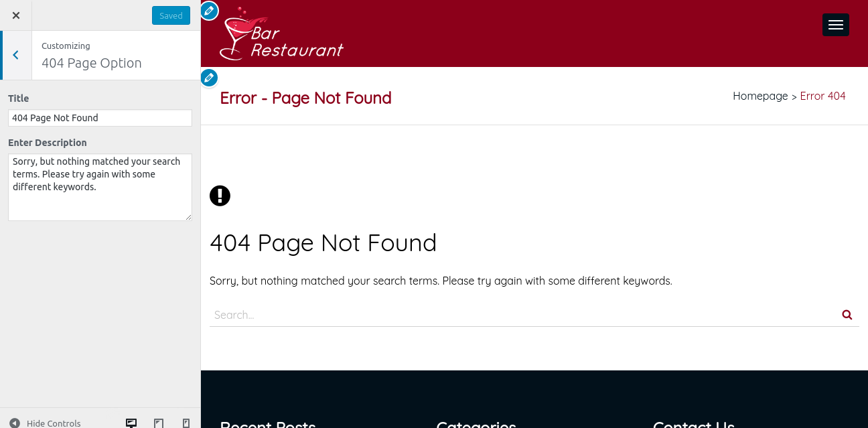Click into the Title input field
Screen dimensions: 868x428
coord(100,118)
